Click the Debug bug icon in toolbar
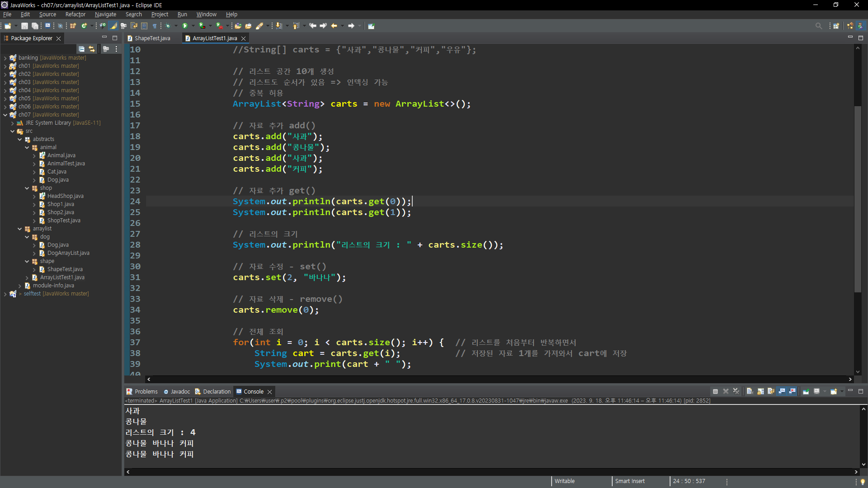The image size is (868, 488). click(x=168, y=26)
